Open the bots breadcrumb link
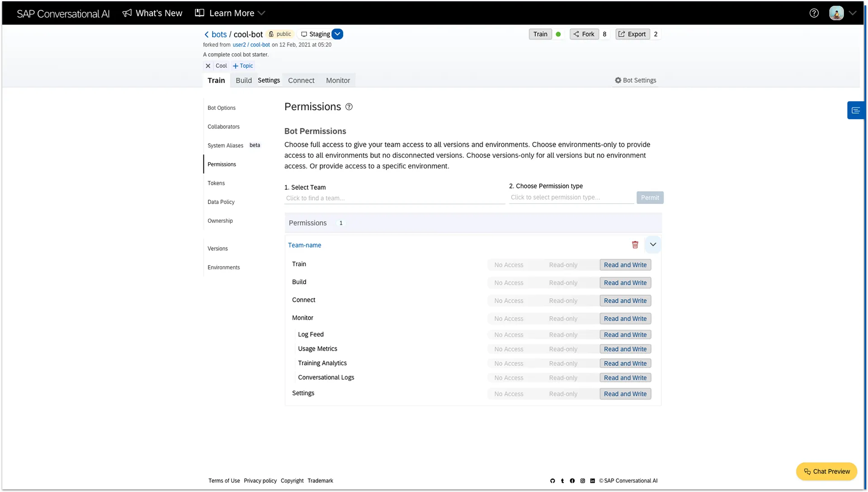Viewport: 868px width, 492px height. click(219, 34)
